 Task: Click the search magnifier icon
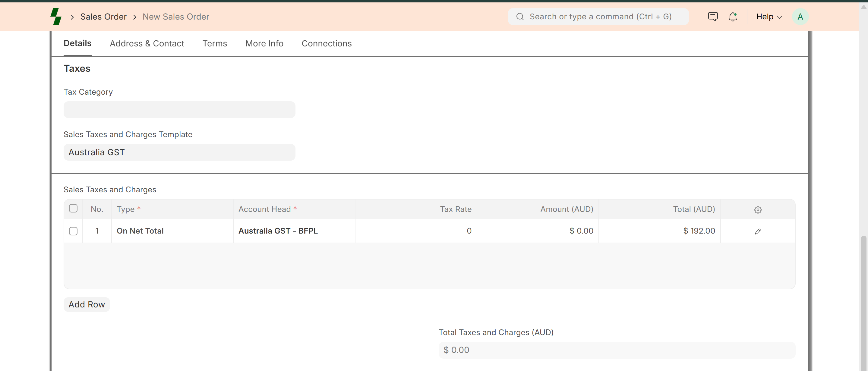(520, 17)
